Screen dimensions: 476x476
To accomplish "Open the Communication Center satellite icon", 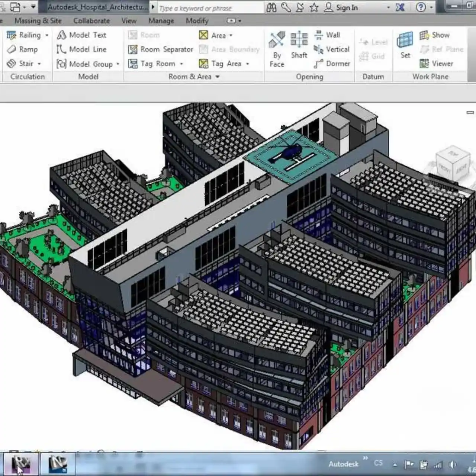I will coord(300,7).
